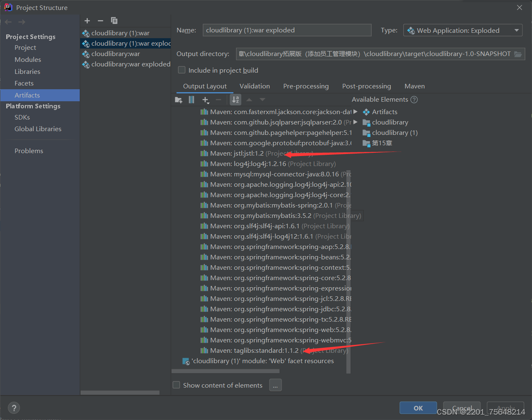Open the Available Elements help icon
The height and width of the screenshot is (420, 532).
pos(414,100)
